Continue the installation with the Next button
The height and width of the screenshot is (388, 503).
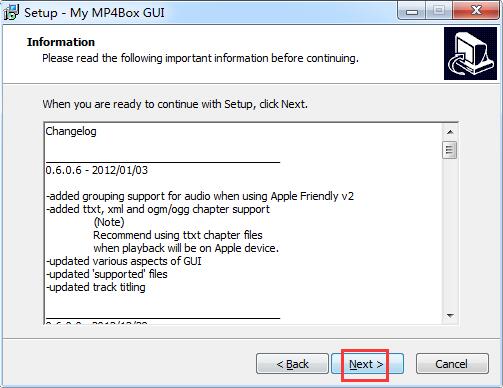pos(367,364)
